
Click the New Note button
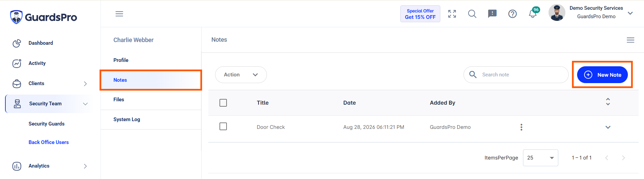602,75
